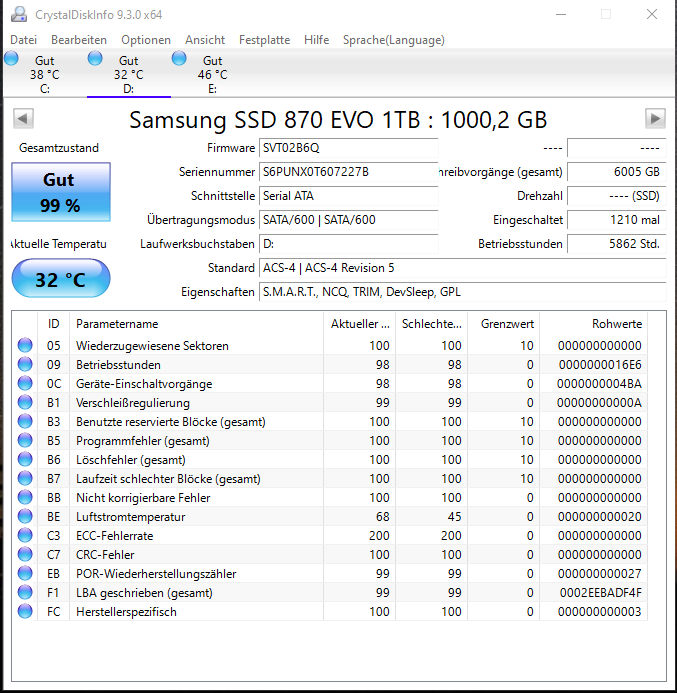677x693 pixels.
Task: Click the Seriennummer field
Action: (348, 171)
